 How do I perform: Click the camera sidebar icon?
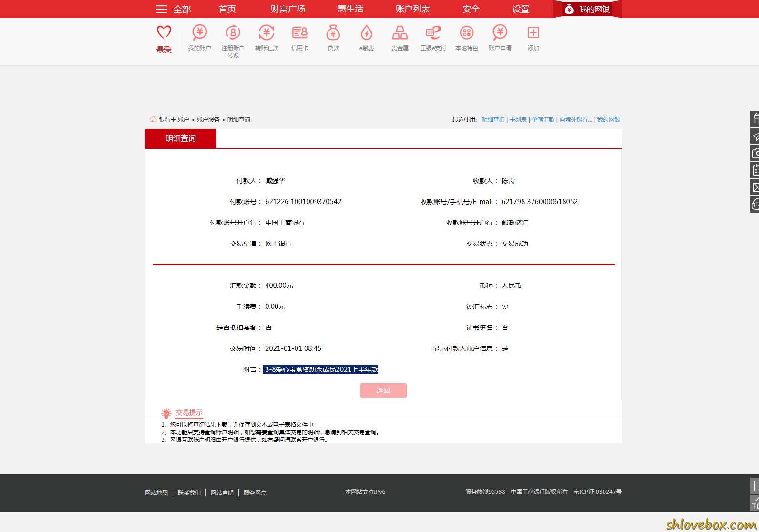pos(755,153)
